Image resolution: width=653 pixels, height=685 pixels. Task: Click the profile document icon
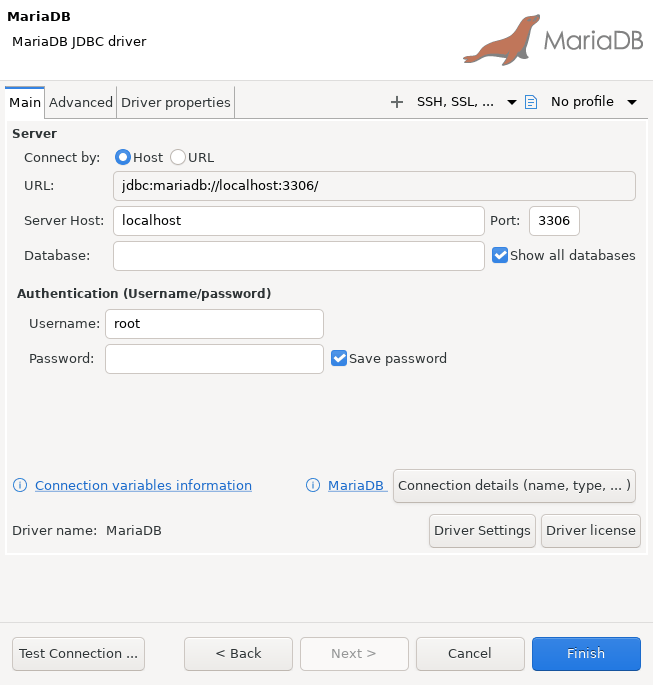point(531,102)
